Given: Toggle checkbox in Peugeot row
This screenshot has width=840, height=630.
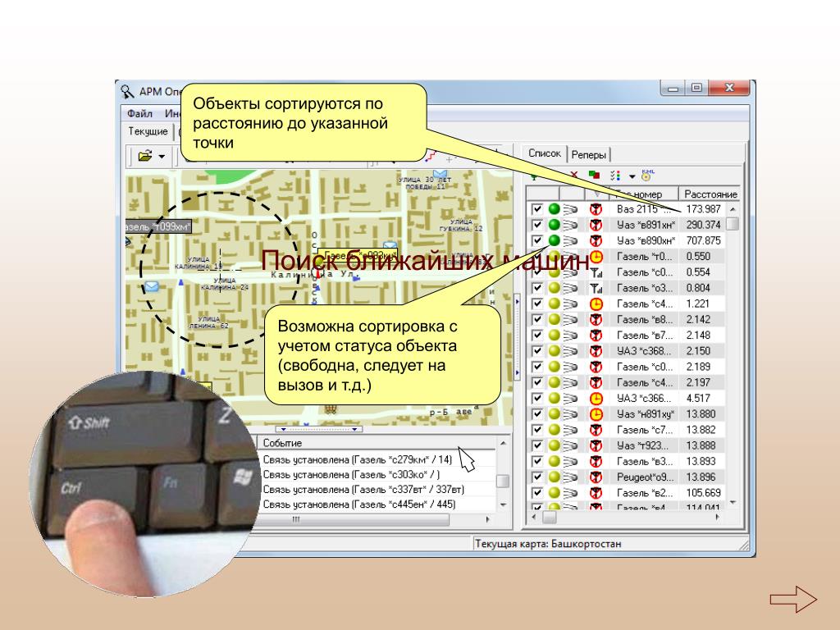Looking at the screenshot, I should tap(536, 477).
